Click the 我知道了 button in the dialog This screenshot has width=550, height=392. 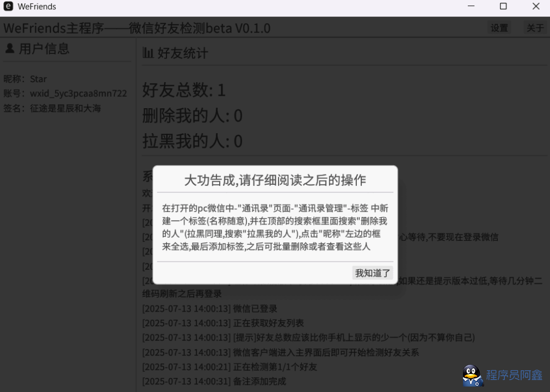(372, 273)
